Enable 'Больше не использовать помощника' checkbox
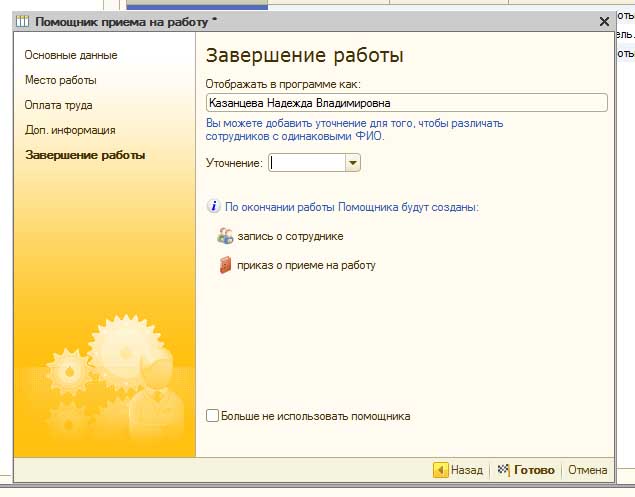This screenshot has height=497, width=635. tap(212, 416)
